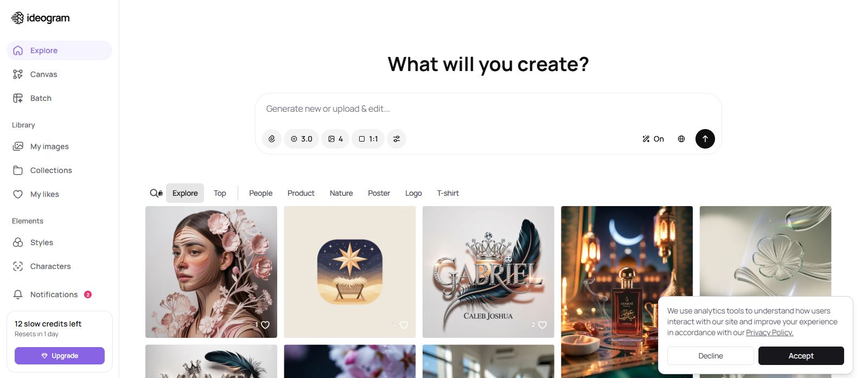Open the Privacy Policy link
Screen dimensions: 868x378
(769, 332)
